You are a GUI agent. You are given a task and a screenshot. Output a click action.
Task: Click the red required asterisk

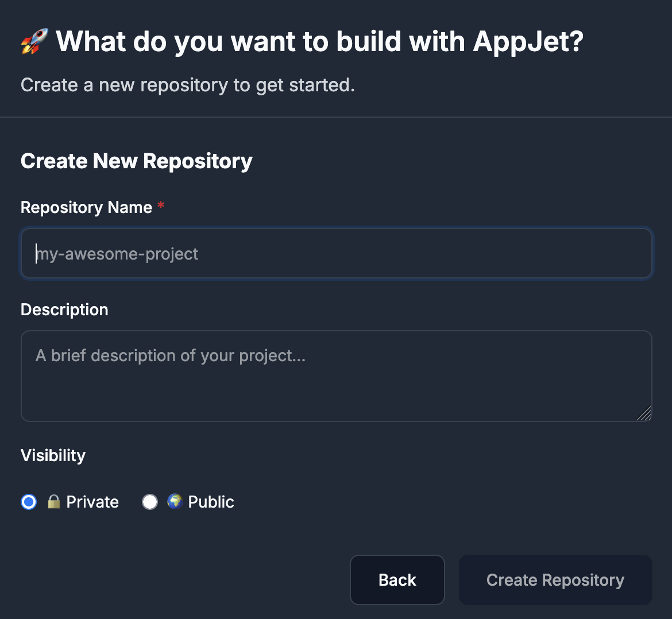click(161, 205)
